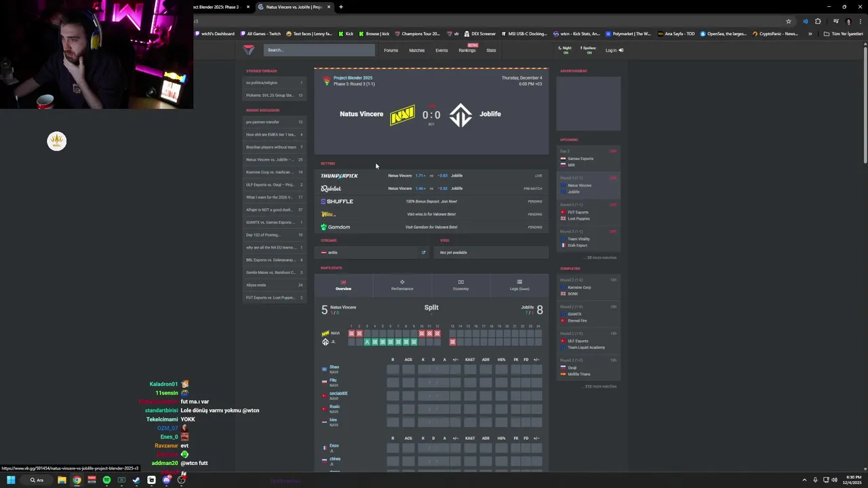Open the Thunderpick betting logo

click(x=339, y=176)
